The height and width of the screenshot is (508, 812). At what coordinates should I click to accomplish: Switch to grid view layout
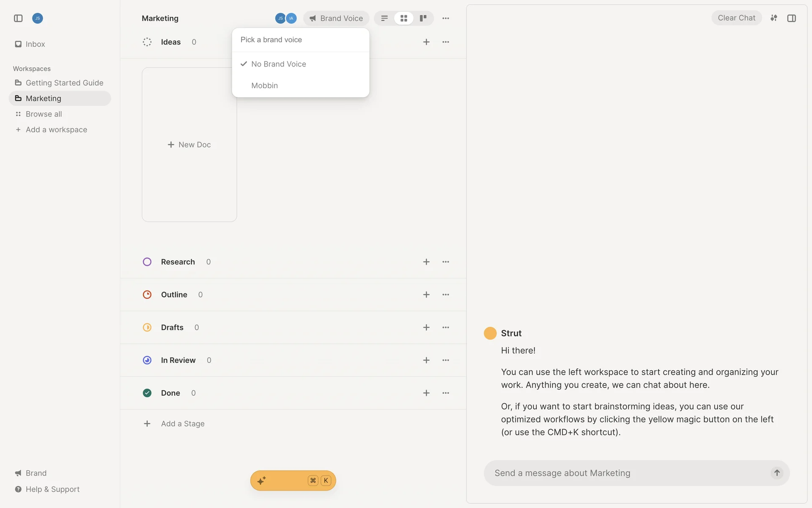coord(404,18)
